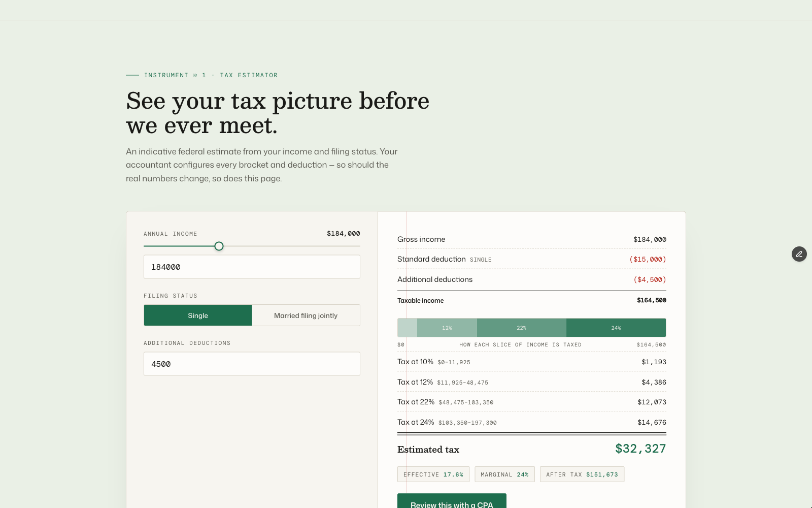Viewport: 812px width, 508px height.
Task: Click the Standard deduction row
Action: (532, 259)
